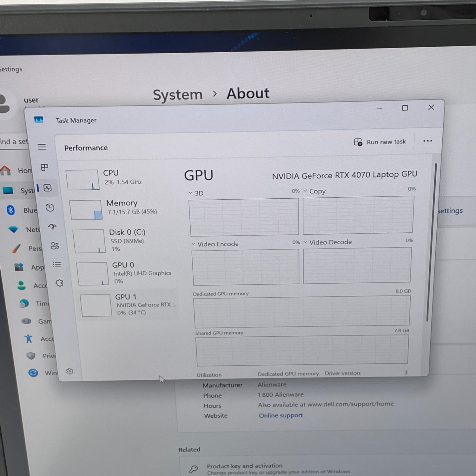The height and width of the screenshot is (476, 476).
Task: Open the Online support link
Action: (281, 415)
